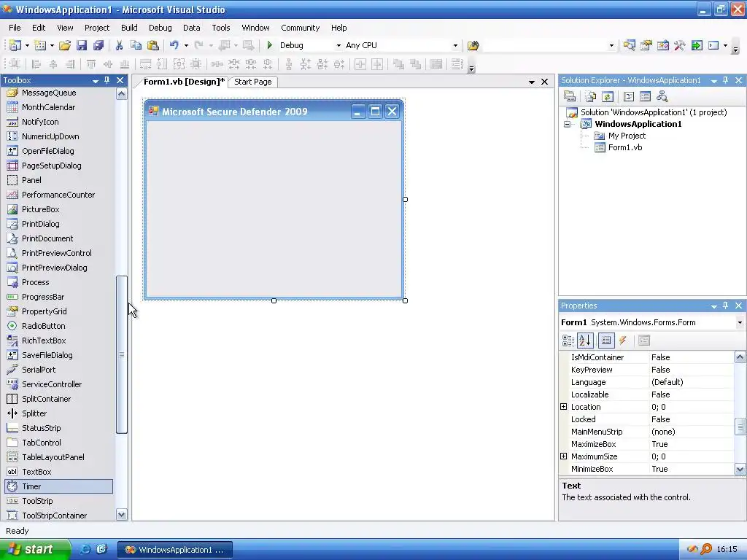Screen dimensions: 747x560
Task: Click the MaximizeBox property value True
Action: 692,444
